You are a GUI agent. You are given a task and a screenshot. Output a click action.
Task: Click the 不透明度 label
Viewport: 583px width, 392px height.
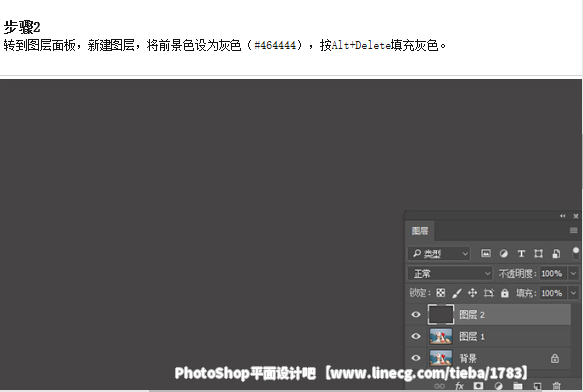point(517,274)
